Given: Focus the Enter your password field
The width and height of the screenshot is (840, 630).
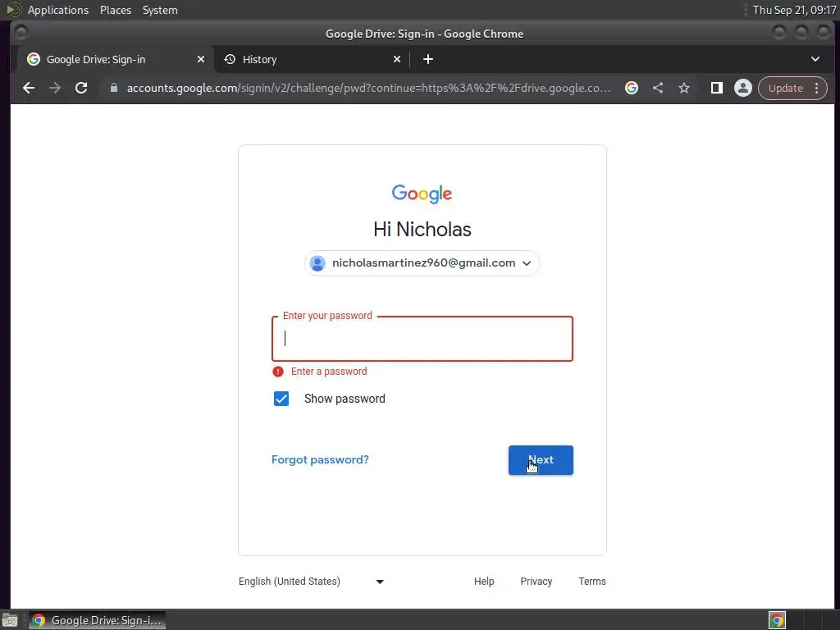Looking at the screenshot, I should (x=422, y=339).
